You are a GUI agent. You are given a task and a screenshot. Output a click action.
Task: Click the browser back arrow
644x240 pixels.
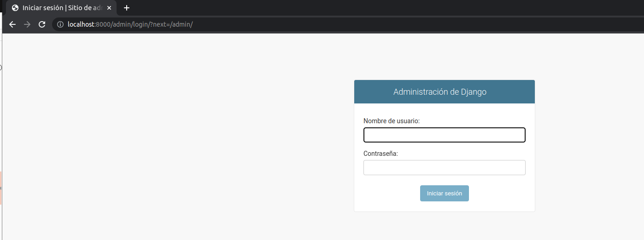point(12,24)
